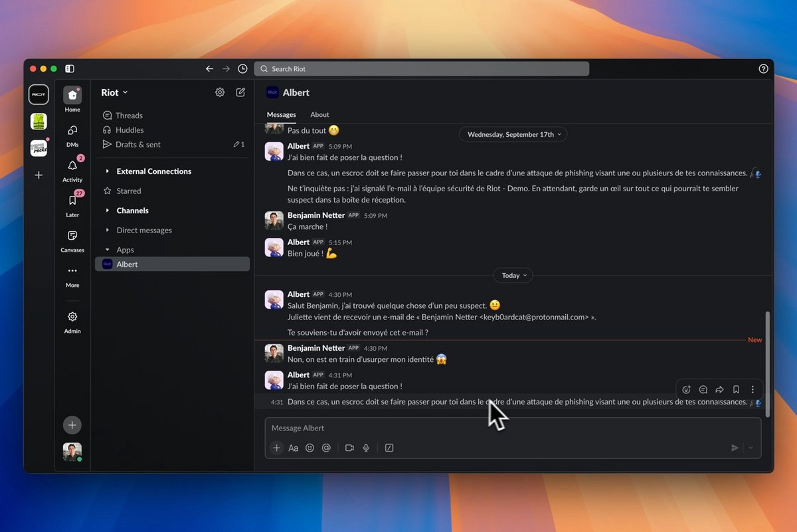Attach a file using the plus icon

(276, 448)
